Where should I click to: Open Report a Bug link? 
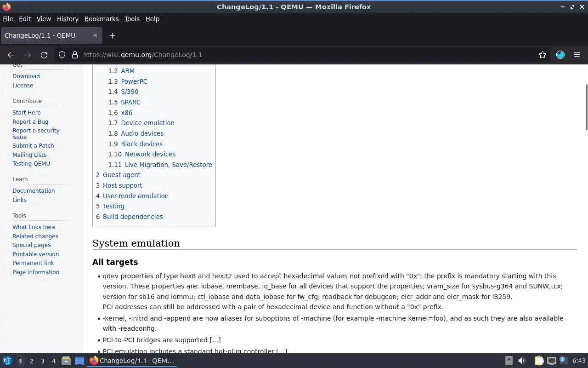click(30, 122)
